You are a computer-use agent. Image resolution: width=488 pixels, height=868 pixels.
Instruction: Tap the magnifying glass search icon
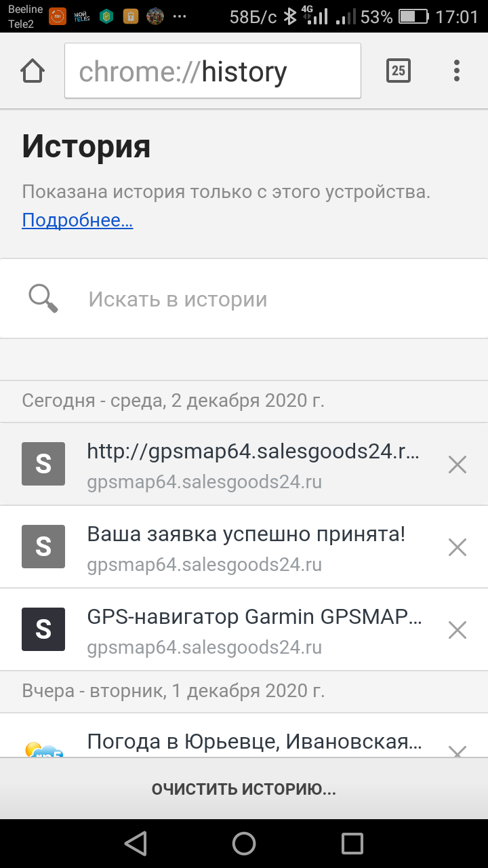[43, 298]
